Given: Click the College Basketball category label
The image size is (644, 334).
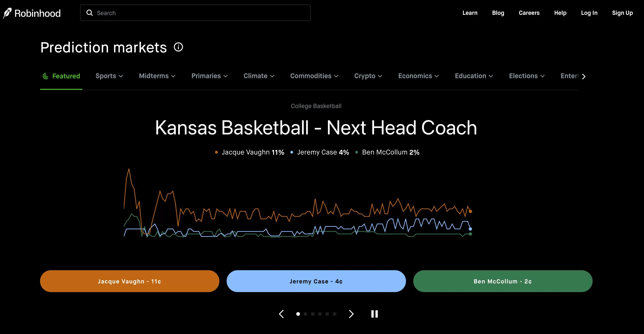Looking at the screenshot, I should 316,106.
